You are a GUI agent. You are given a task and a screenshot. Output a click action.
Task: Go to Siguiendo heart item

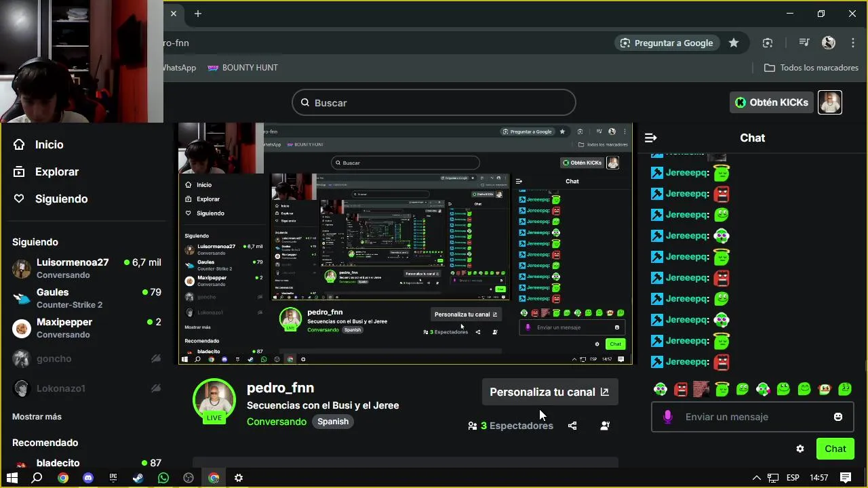(x=51, y=199)
